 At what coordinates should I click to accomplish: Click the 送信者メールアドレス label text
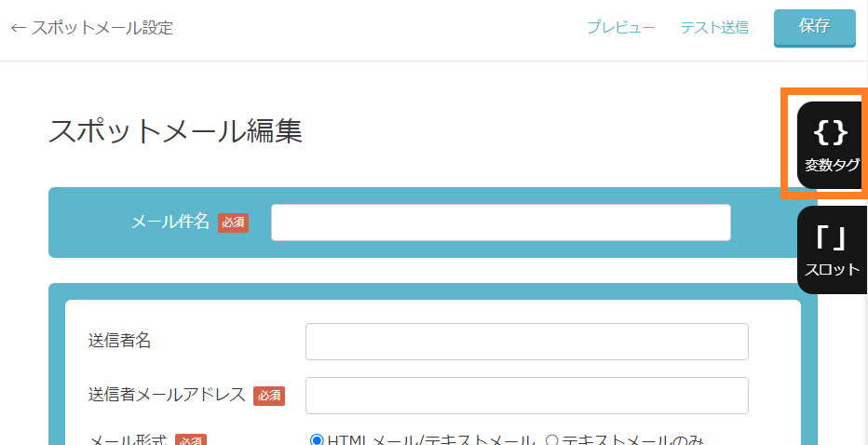[x=167, y=395]
